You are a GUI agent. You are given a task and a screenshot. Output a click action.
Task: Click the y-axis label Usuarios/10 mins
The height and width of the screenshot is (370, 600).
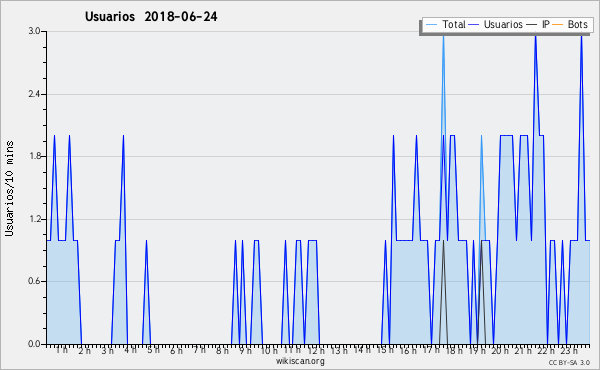tap(9, 188)
